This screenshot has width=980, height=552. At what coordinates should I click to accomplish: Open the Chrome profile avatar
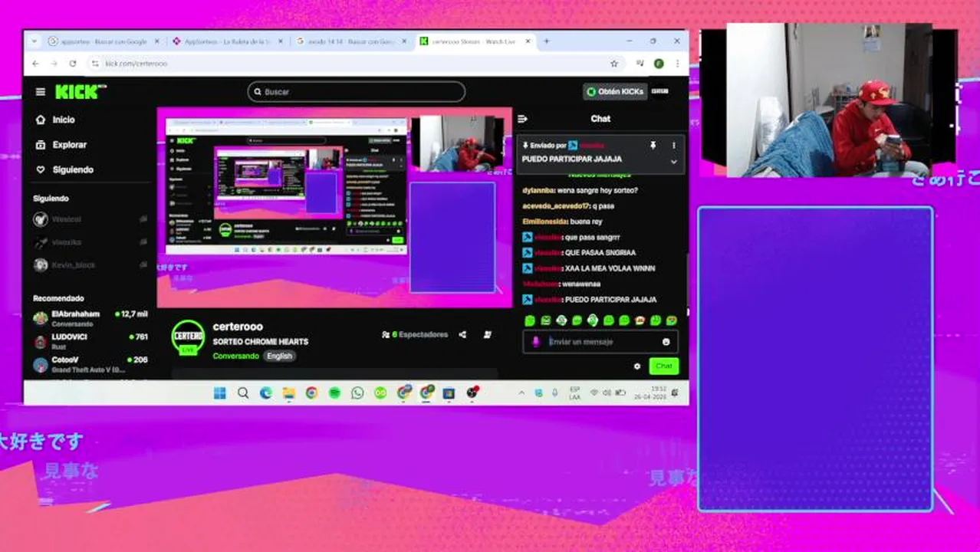tap(659, 64)
